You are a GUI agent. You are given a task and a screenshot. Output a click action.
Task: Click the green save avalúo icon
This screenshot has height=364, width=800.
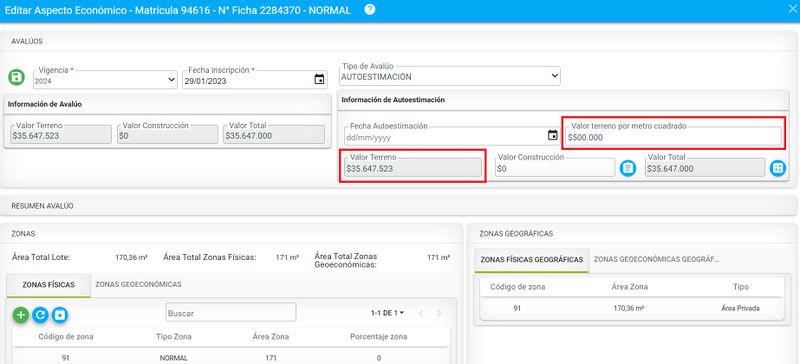pyautogui.click(x=16, y=78)
